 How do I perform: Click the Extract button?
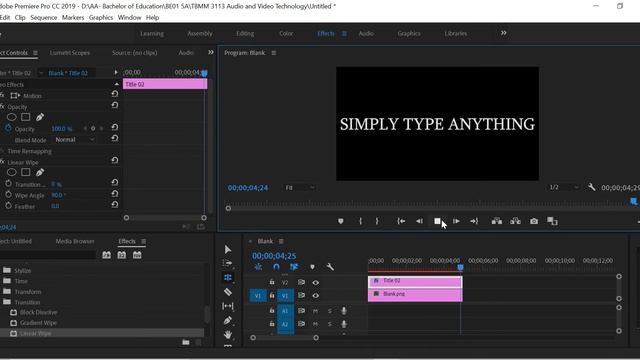(x=516, y=221)
